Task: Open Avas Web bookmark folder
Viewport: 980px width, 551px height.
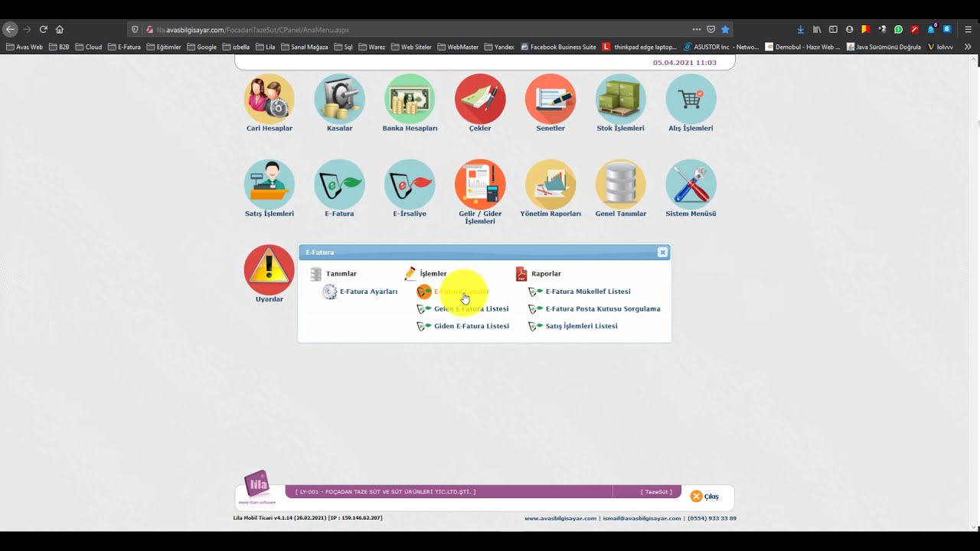Action: pos(24,47)
